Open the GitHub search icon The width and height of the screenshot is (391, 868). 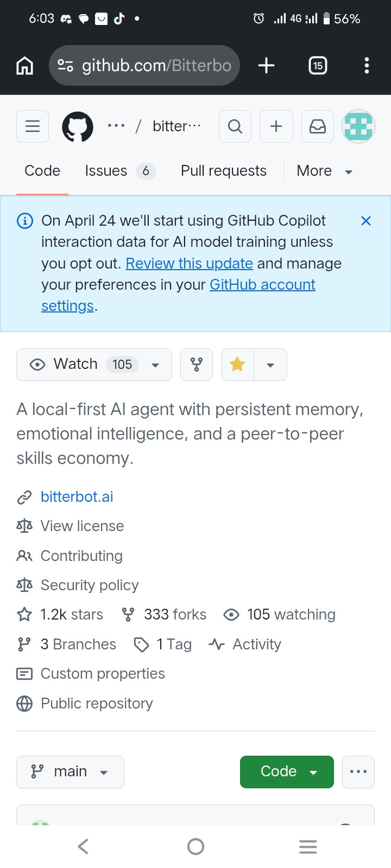point(235,126)
